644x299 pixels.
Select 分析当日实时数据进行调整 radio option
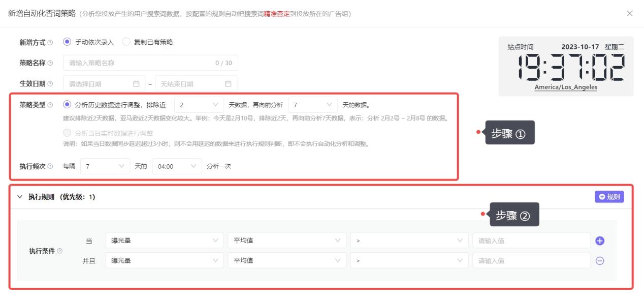67,133
